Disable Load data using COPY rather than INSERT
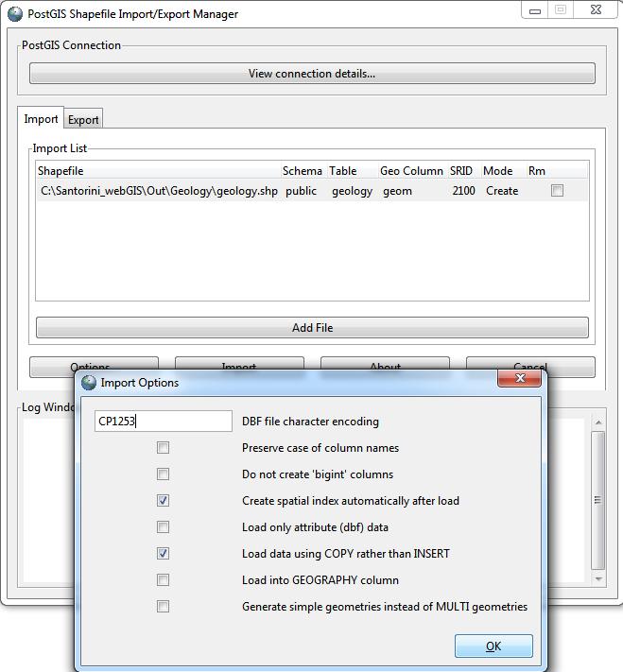 [x=163, y=553]
